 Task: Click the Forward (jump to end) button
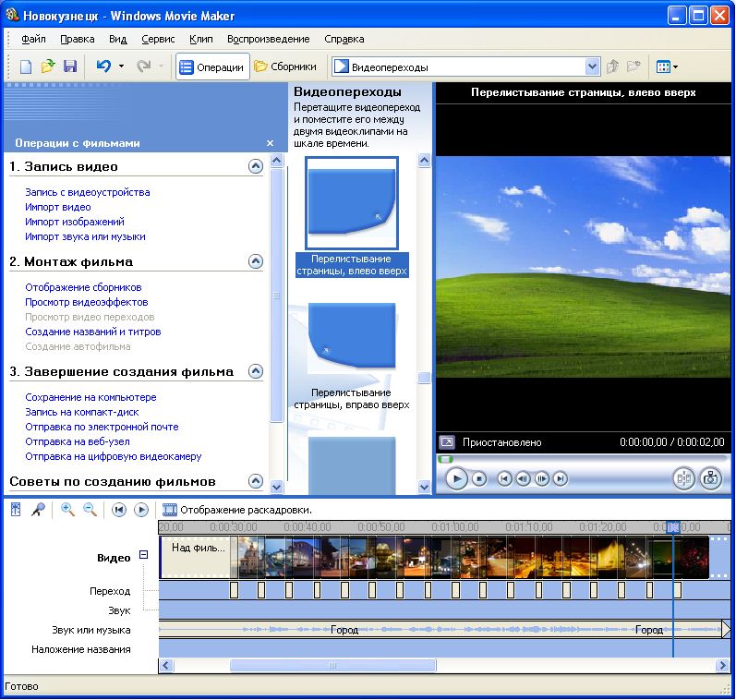pos(560,479)
